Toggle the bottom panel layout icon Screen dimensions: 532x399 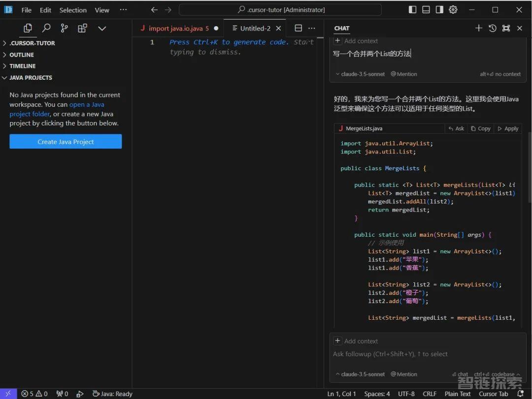pyautogui.click(x=426, y=10)
